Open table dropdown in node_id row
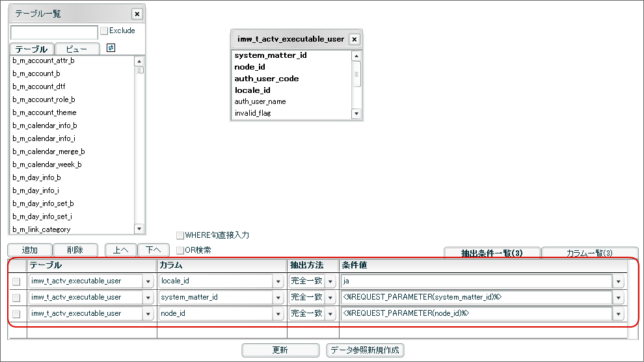 [148, 314]
